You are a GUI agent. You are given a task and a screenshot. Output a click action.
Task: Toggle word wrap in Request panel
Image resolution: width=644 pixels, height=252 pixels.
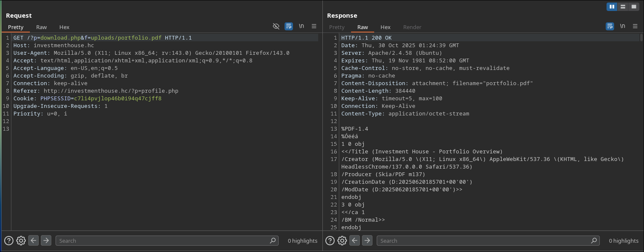pyautogui.click(x=289, y=26)
